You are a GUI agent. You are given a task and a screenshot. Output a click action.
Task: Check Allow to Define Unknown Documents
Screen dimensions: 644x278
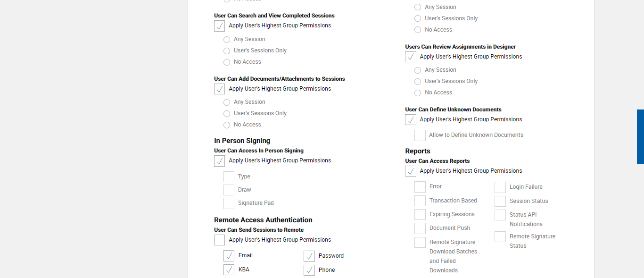(x=420, y=135)
